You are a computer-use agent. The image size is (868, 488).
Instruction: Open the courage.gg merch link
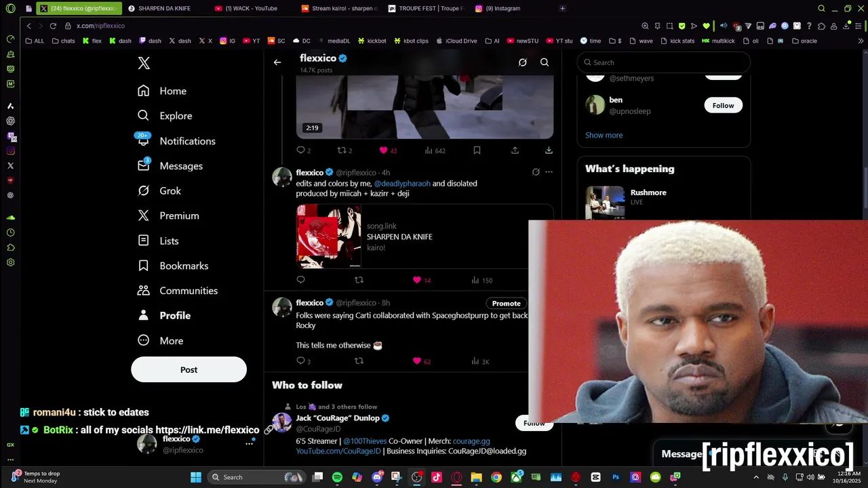click(x=471, y=441)
